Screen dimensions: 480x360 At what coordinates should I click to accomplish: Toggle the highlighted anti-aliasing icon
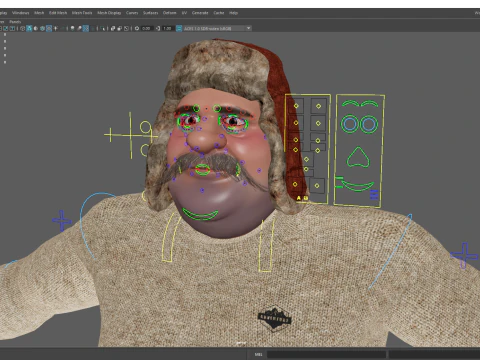point(86,29)
